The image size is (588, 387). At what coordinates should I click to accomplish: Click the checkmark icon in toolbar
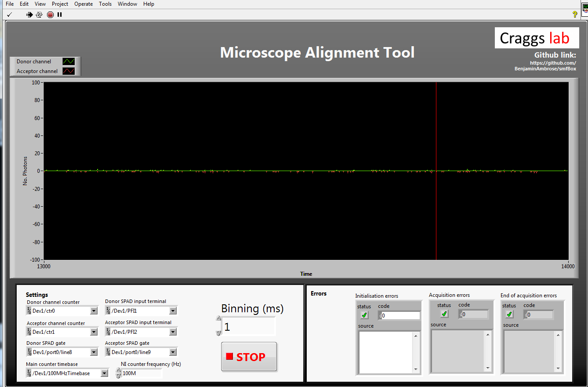click(10, 15)
